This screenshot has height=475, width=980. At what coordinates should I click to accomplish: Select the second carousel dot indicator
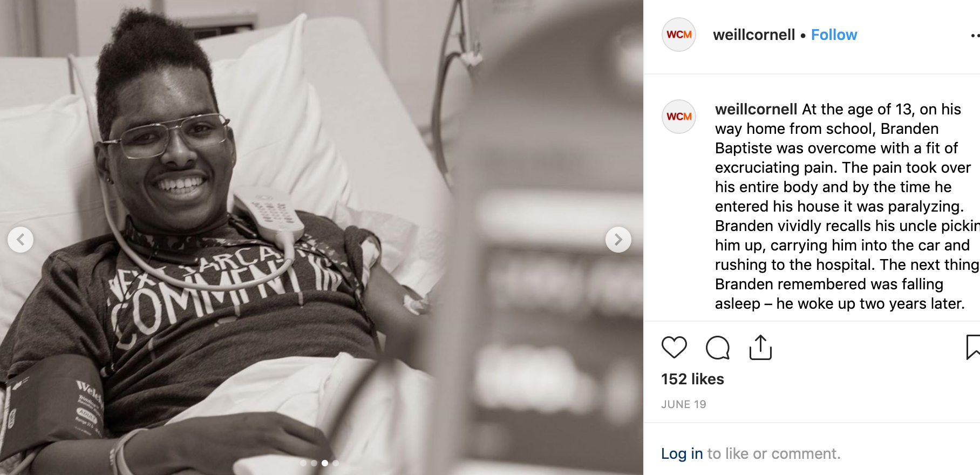314,463
